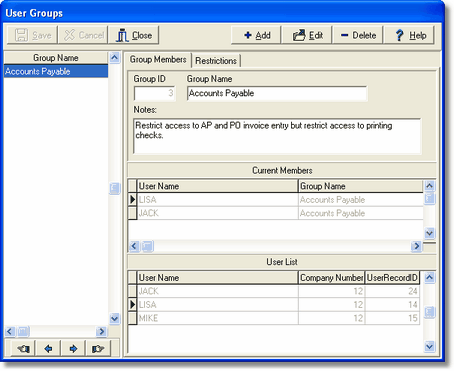
Task: Switch to the Group Members tab
Action: tap(158, 60)
